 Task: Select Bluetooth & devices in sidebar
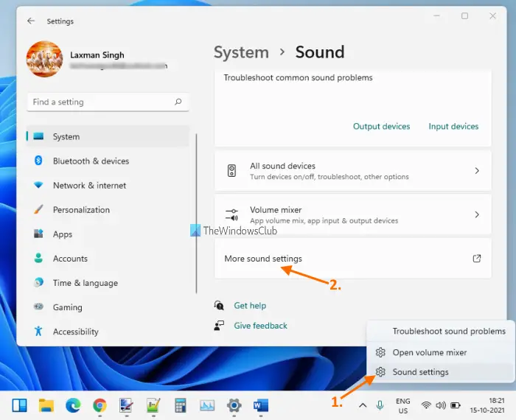(91, 161)
